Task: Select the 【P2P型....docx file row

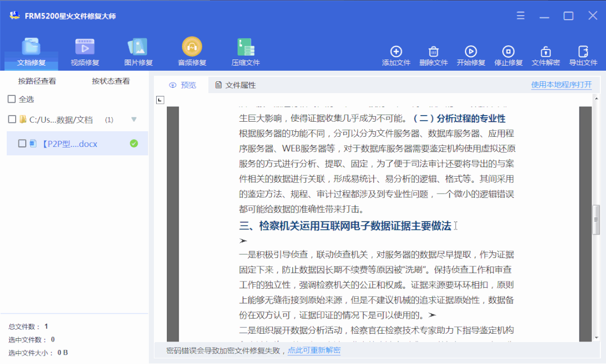Action: (78, 144)
